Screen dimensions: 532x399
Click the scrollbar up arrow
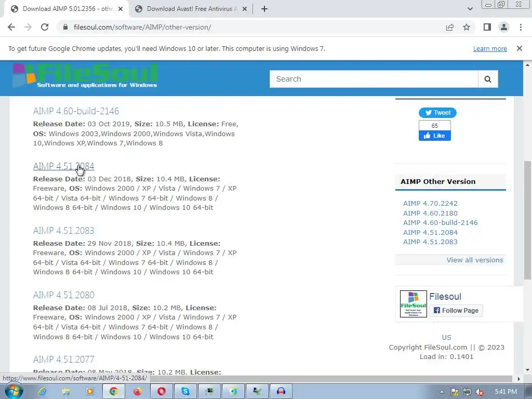click(527, 64)
